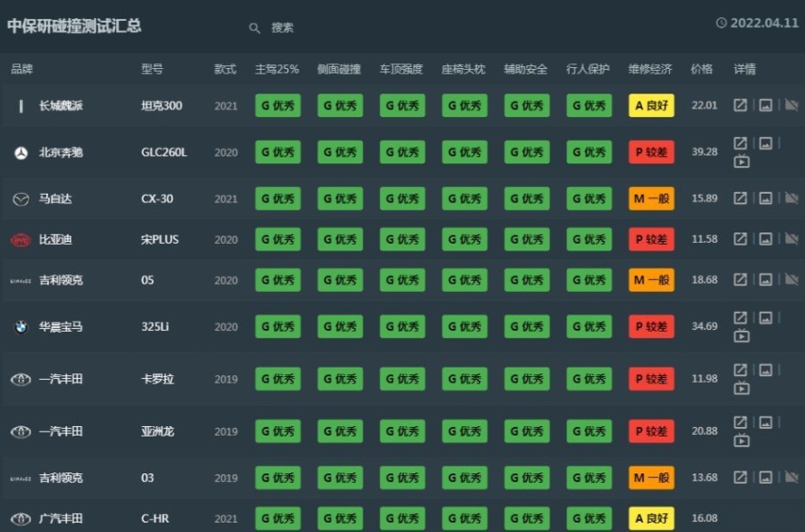Click the search magnifier icon
Image resolution: width=805 pixels, height=532 pixels.
point(254,27)
